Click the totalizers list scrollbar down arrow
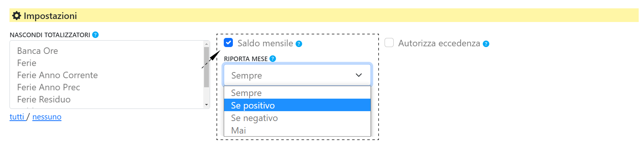This screenshot has width=644, height=151. (207, 105)
